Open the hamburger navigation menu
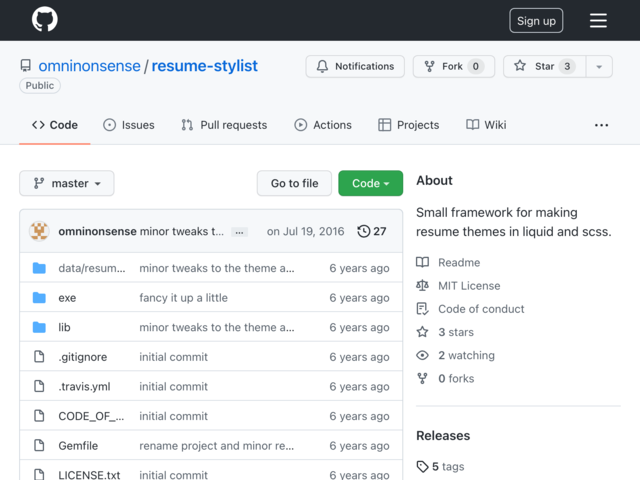 pyautogui.click(x=598, y=20)
